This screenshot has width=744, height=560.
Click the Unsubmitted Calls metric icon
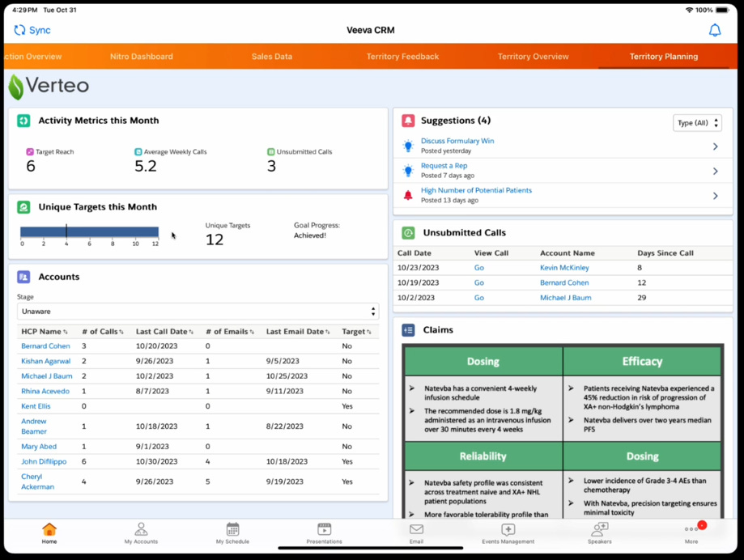pos(271,152)
